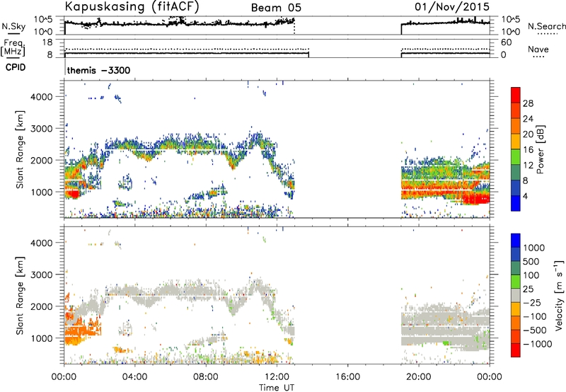Click the "08:00" time axis tick label

coord(206,377)
